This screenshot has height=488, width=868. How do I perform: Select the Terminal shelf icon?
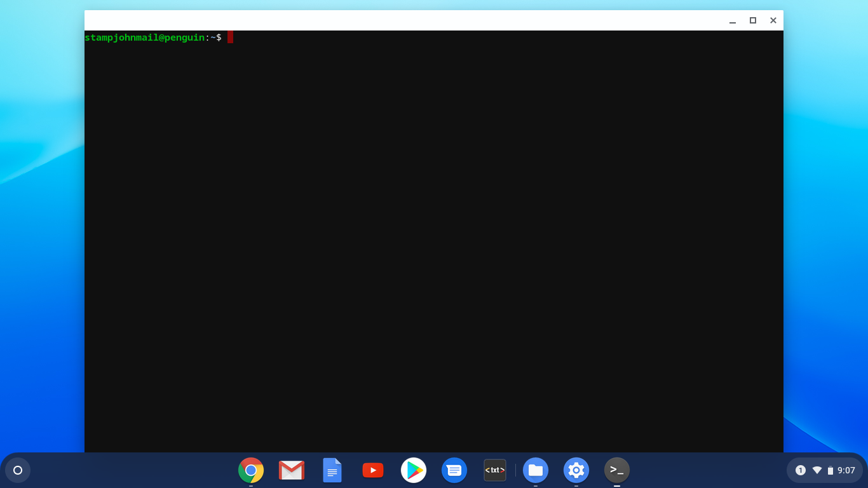tap(617, 470)
